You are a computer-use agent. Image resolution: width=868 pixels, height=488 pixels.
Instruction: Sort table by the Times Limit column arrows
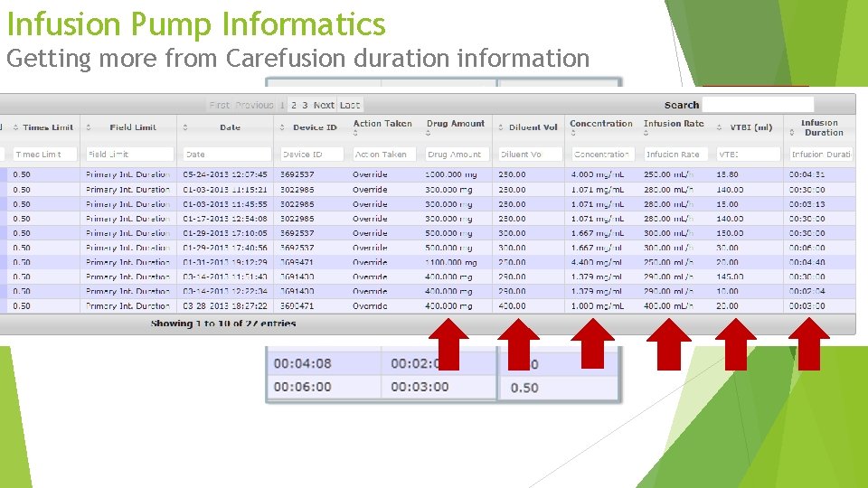coord(15,127)
